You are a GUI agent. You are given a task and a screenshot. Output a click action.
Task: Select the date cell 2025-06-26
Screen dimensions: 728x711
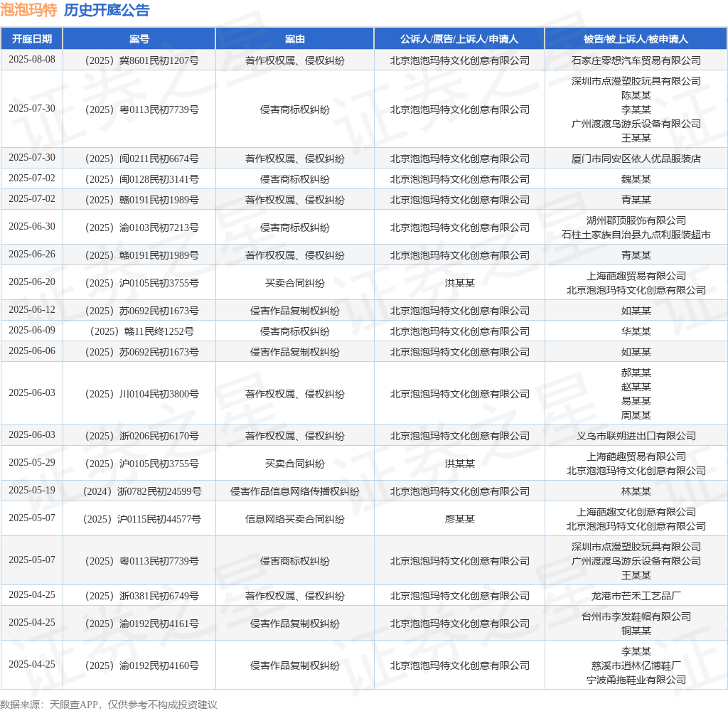31,255
